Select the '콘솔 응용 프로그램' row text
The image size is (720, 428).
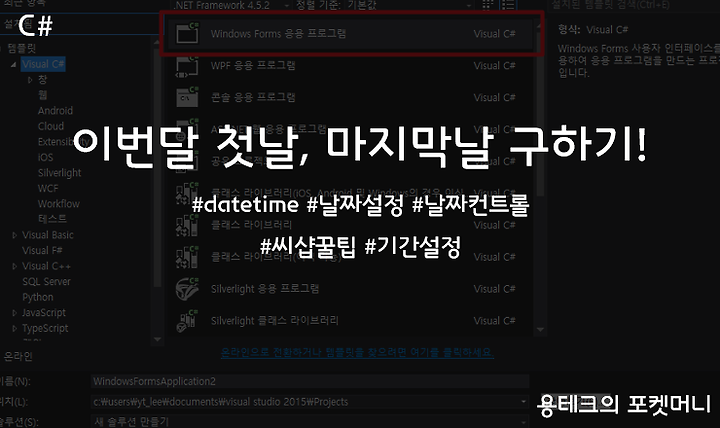[x=253, y=97]
